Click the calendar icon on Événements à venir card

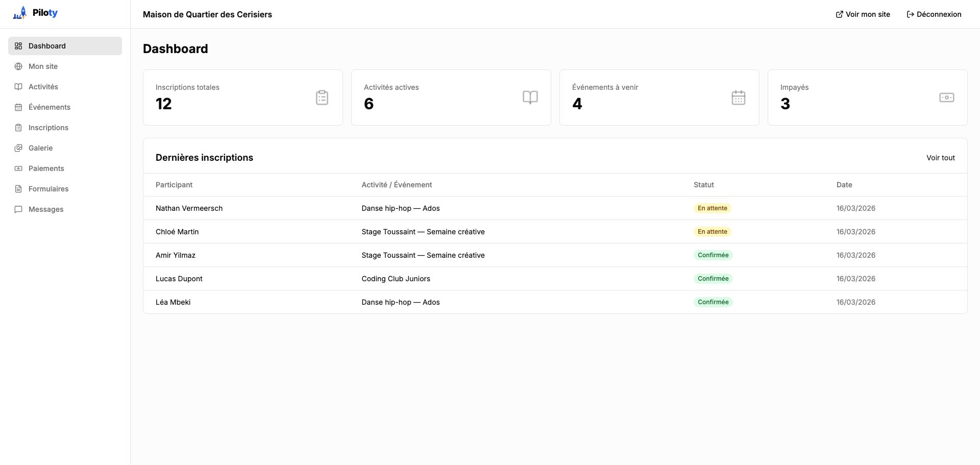pyautogui.click(x=739, y=97)
